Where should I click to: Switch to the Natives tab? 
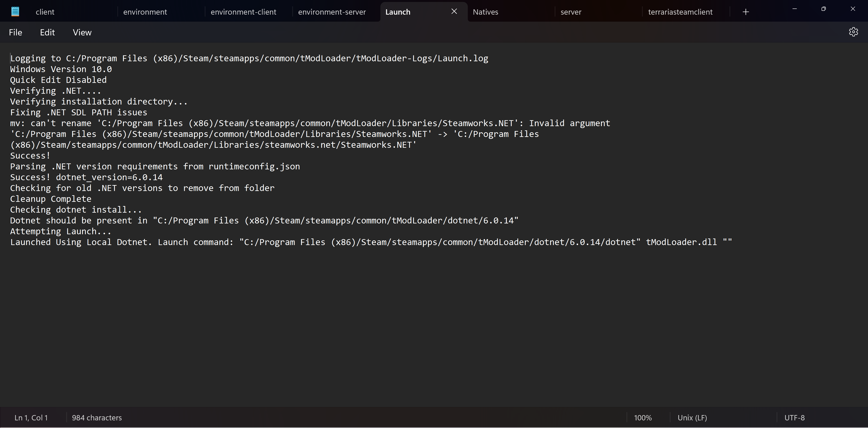pos(485,12)
